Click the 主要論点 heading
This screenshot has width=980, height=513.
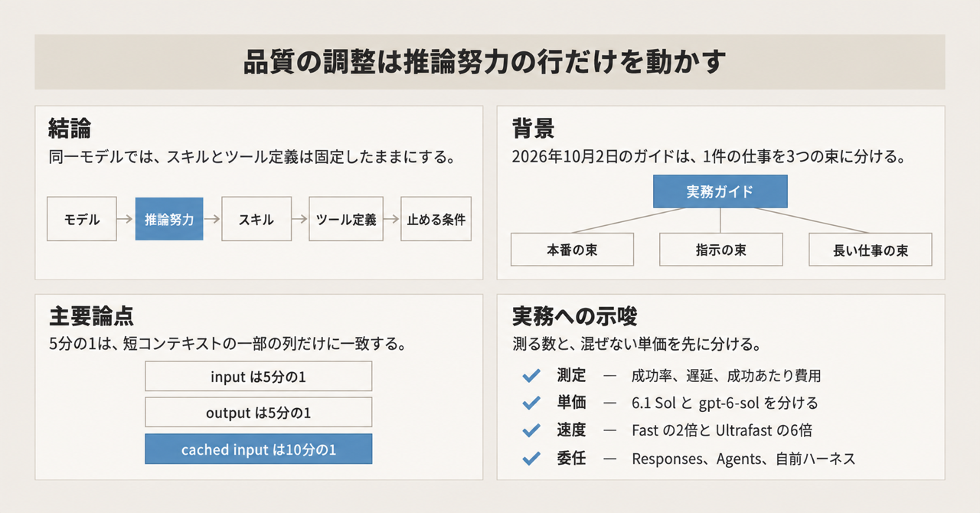click(92, 316)
